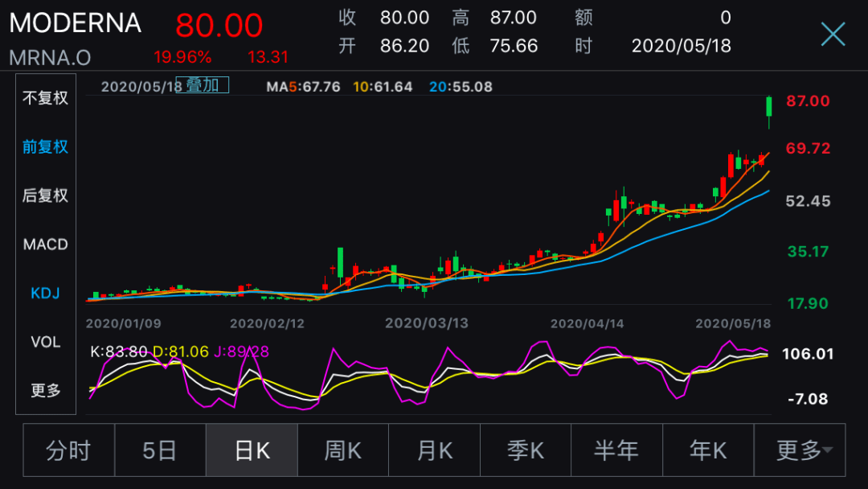Switch indicator to MACD

[45, 244]
